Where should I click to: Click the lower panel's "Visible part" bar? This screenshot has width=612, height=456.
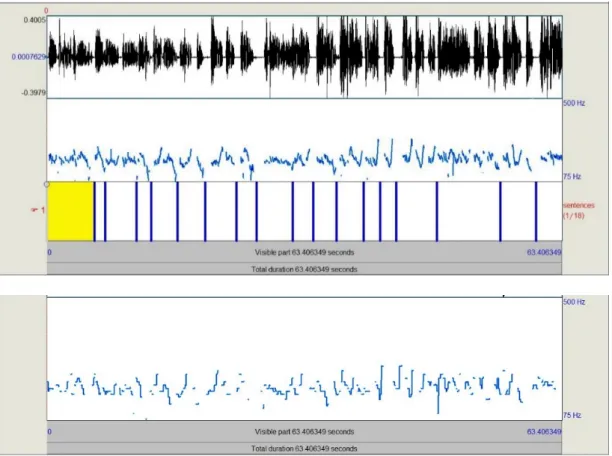point(304,432)
